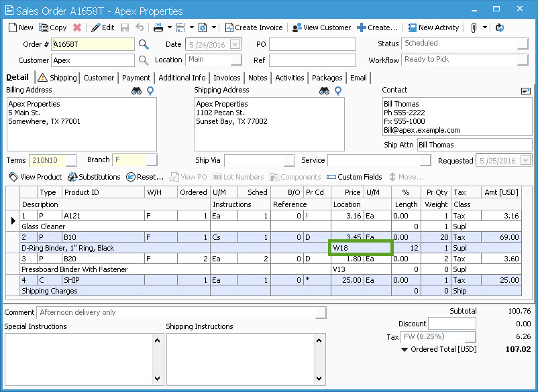Click the report settings gear-page icon
The image size is (538, 392).
pyautogui.click(x=203, y=27)
